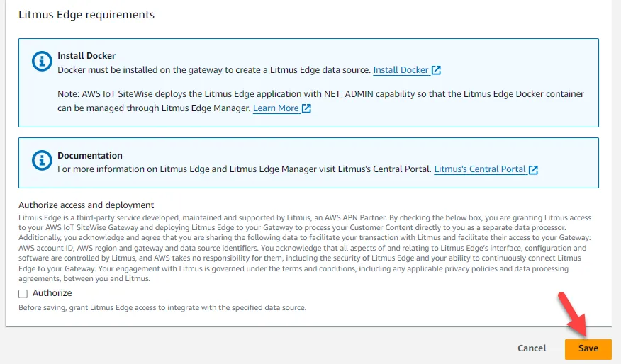Click external link icon beside Litmus's Central Portal
The width and height of the screenshot is (621, 364).
click(534, 170)
